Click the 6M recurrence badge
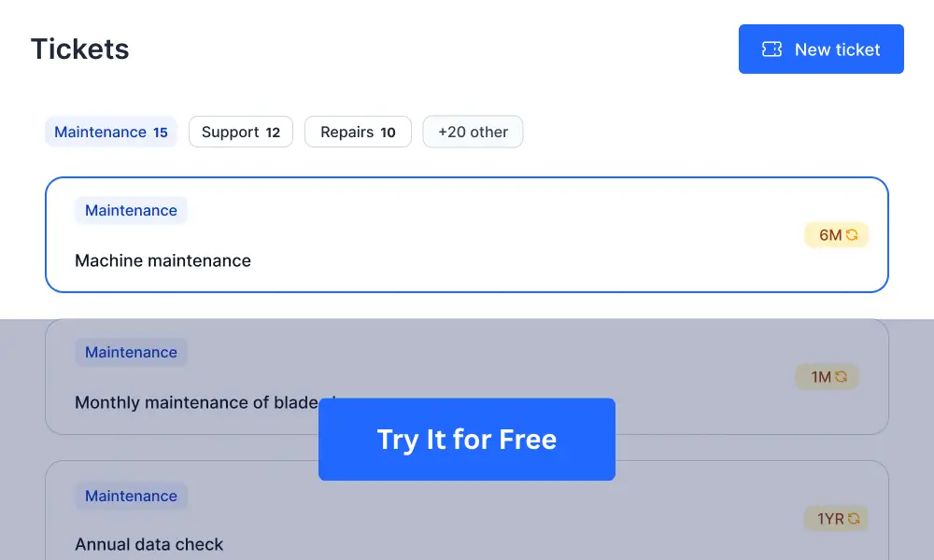 (836, 234)
